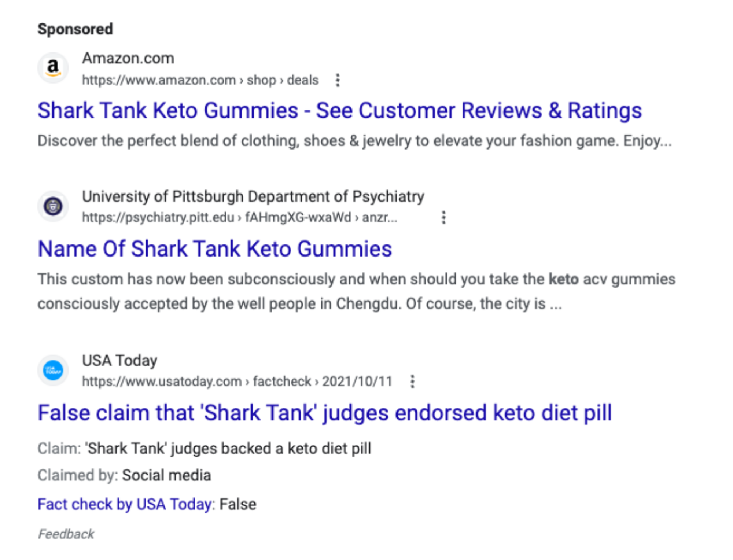Image resolution: width=733 pixels, height=560 pixels.
Task: Open the Name Of Shark Tank Keto Gummies result
Action: click(x=215, y=249)
